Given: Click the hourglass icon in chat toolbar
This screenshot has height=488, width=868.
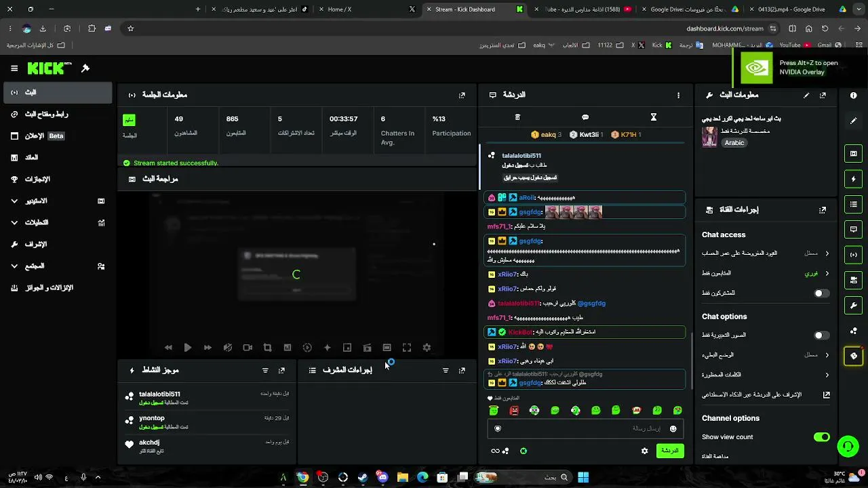Looking at the screenshot, I should pos(654,117).
